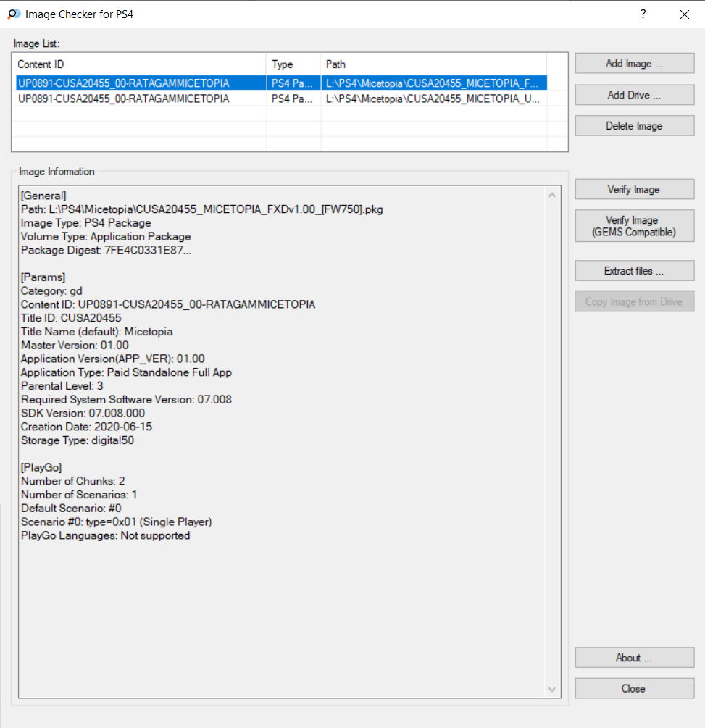Click the Parental Level: 3 line
The width and height of the screenshot is (705, 728).
pyautogui.click(x=62, y=386)
